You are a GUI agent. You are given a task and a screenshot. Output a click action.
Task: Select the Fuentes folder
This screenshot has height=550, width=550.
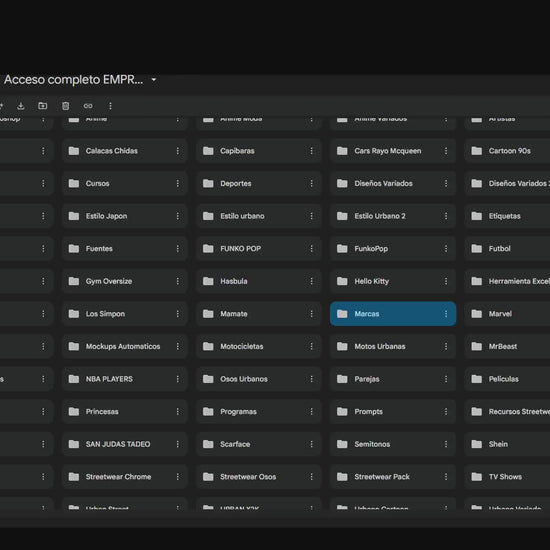click(x=125, y=249)
